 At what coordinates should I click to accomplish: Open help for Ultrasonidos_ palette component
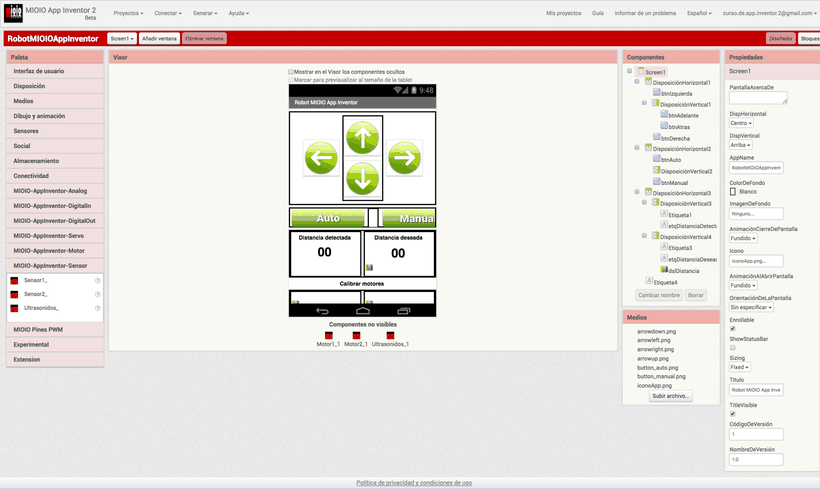(x=97, y=308)
